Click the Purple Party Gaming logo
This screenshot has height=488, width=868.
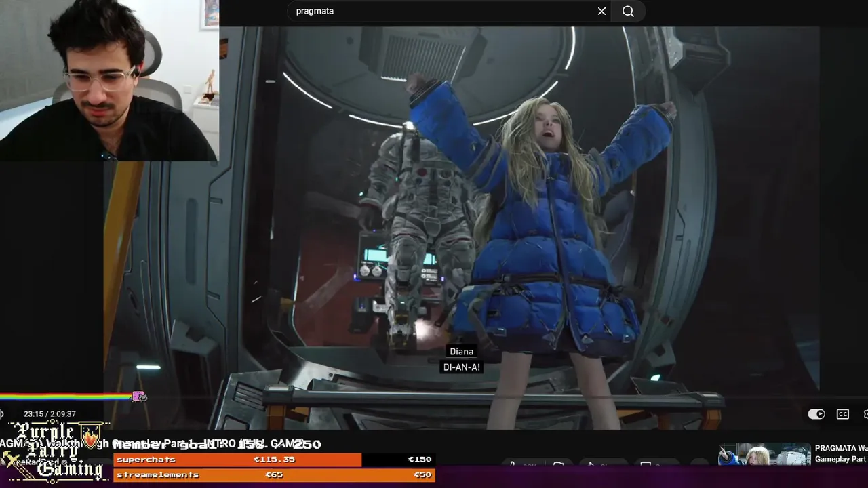(54, 451)
